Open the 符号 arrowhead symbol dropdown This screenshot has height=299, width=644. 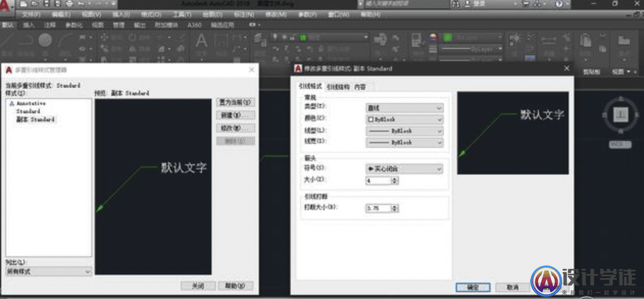click(405, 168)
